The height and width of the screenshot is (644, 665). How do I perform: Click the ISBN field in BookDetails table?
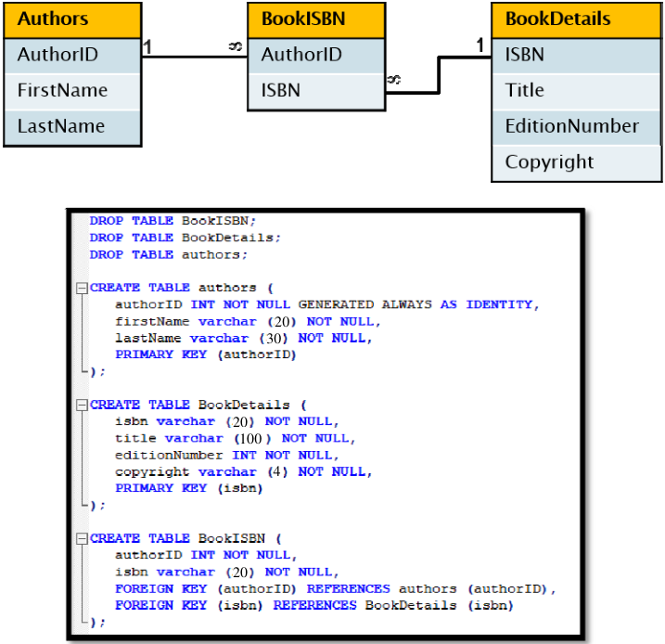click(x=576, y=55)
